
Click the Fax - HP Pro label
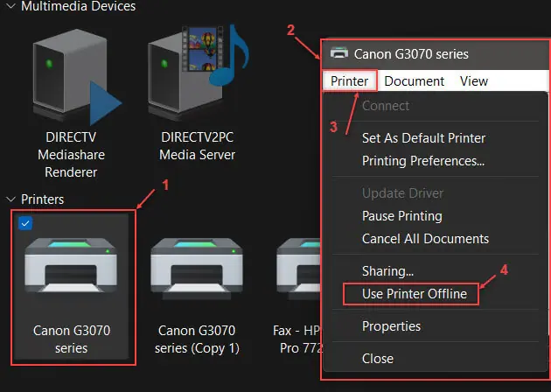[x=297, y=339]
